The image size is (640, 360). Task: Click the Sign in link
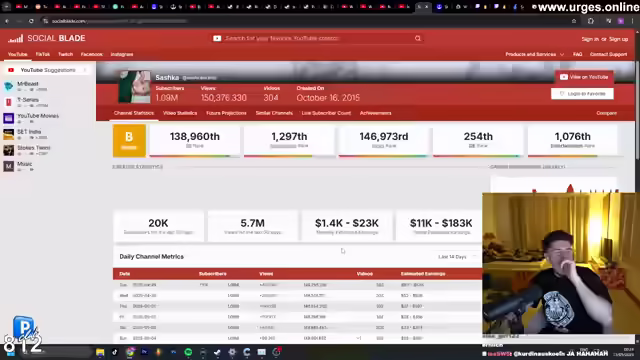click(x=590, y=39)
